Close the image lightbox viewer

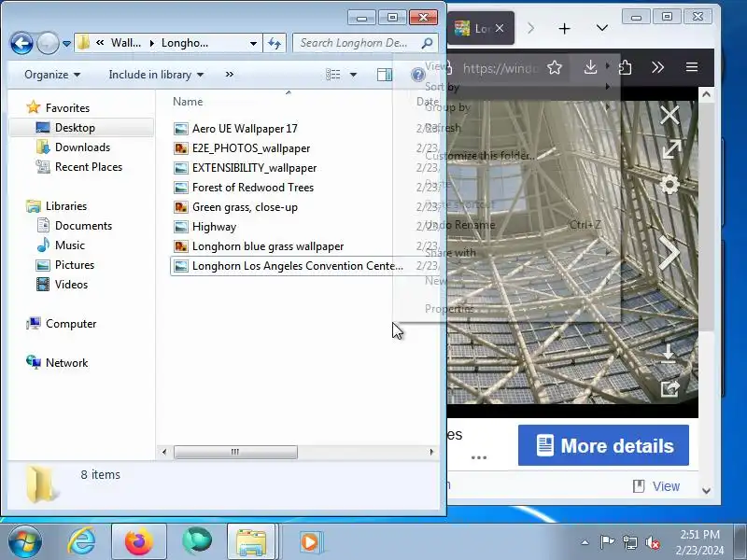pos(669,115)
